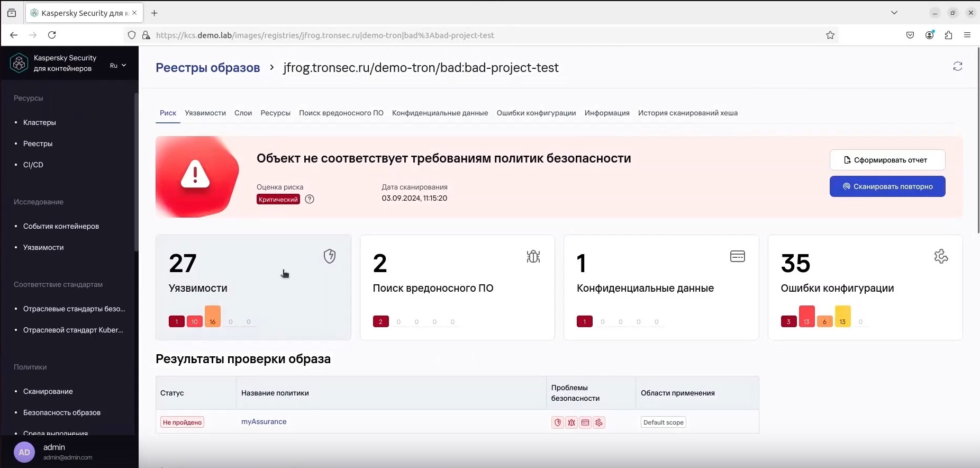Open the Firefox account icon

(929, 35)
